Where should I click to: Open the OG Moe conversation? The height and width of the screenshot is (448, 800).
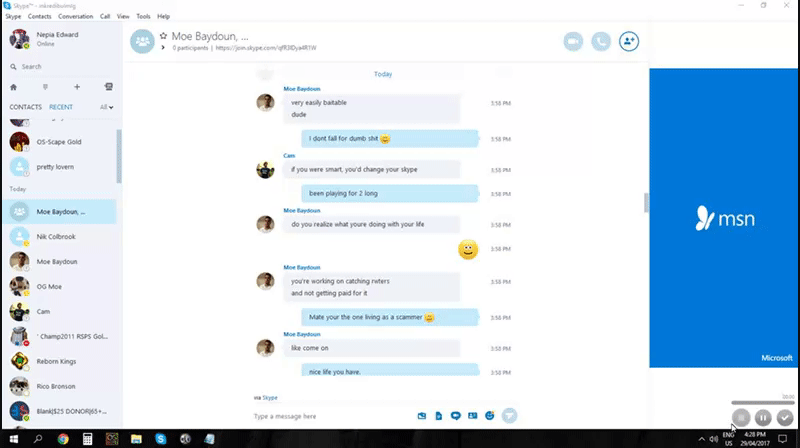(x=59, y=287)
